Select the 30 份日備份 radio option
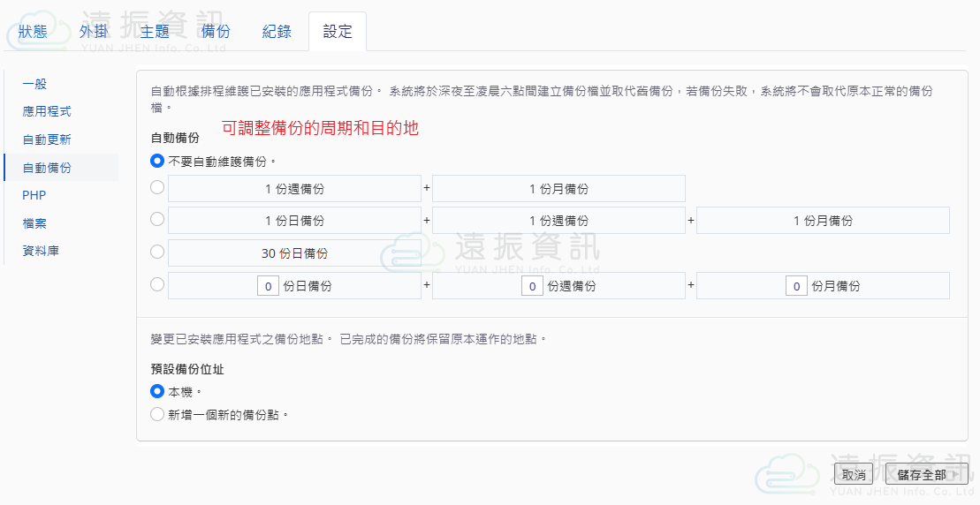Screen dimensions: 980x505 point(157,252)
